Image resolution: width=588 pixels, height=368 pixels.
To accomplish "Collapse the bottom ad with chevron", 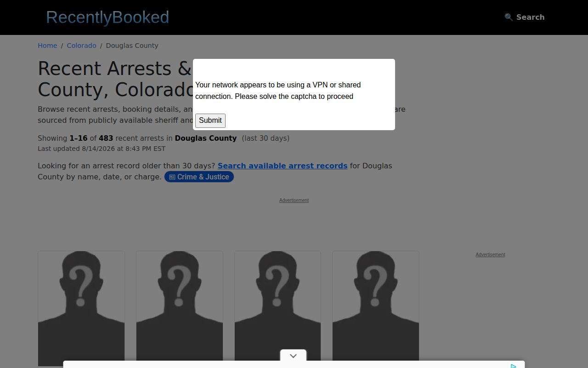I will tap(294, 356).
